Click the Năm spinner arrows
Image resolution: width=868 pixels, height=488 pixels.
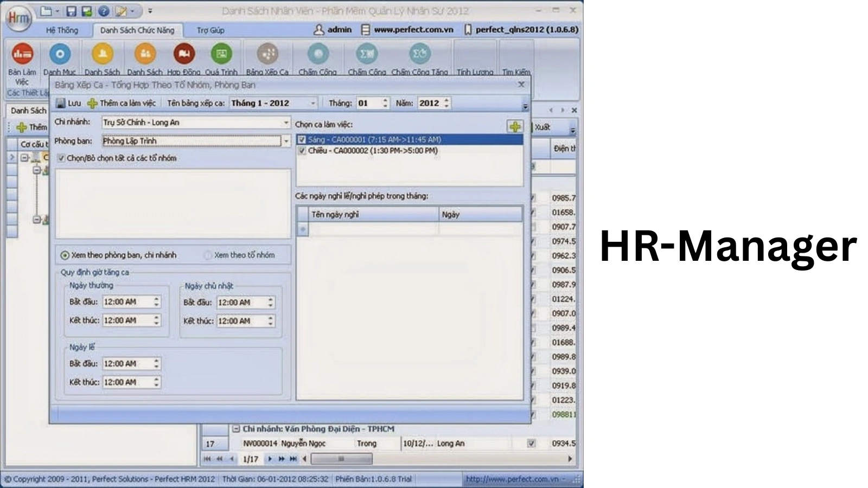coord(446,103)
